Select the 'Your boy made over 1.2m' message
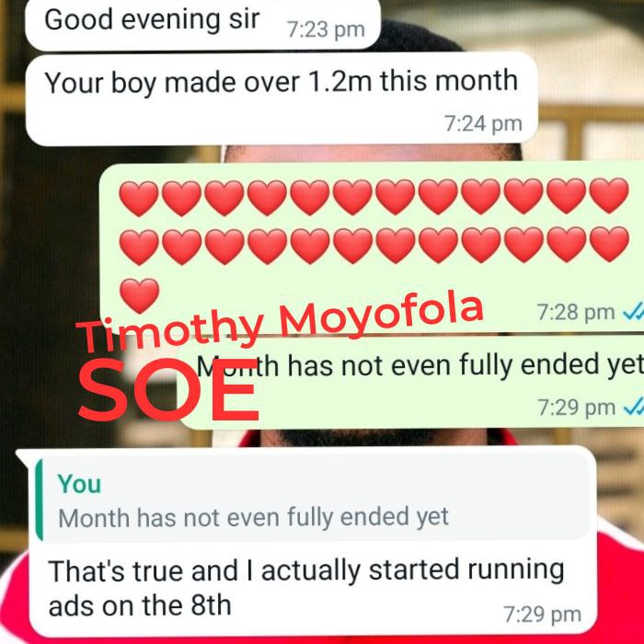This screenshot has height=644, width=644. pyautogui.click(x=282, y=99)
